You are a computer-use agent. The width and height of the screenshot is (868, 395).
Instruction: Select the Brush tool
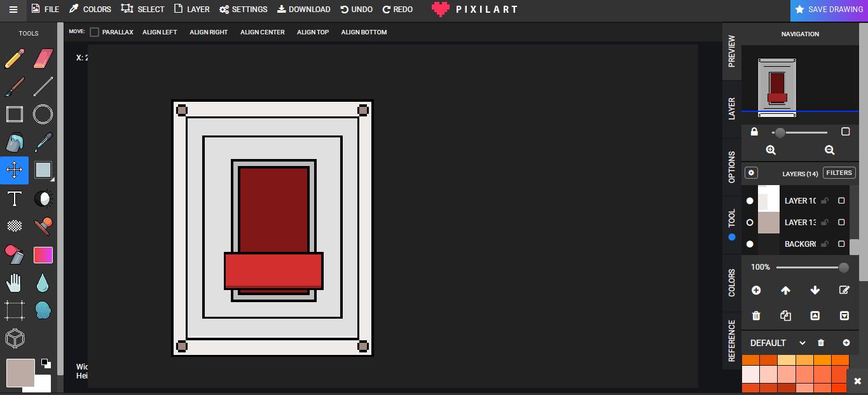click(x=15, y=87)
